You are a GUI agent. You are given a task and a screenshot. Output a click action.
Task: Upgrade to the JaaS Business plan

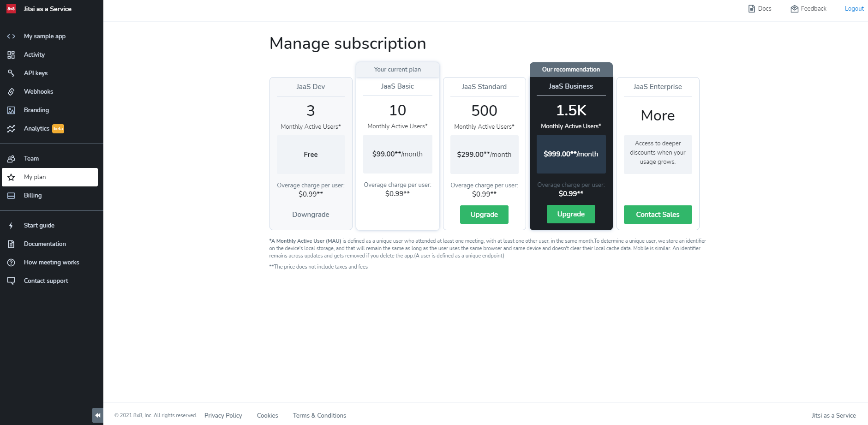571,214
